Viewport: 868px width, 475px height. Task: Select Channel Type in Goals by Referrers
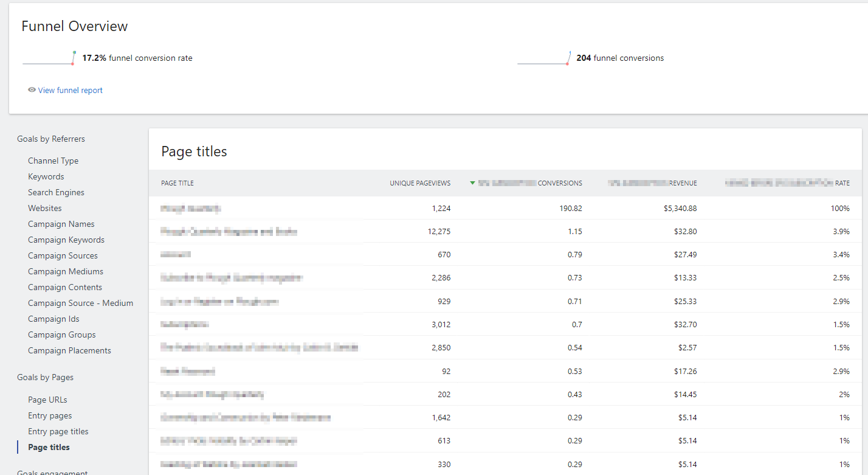[x=53, y=161]
